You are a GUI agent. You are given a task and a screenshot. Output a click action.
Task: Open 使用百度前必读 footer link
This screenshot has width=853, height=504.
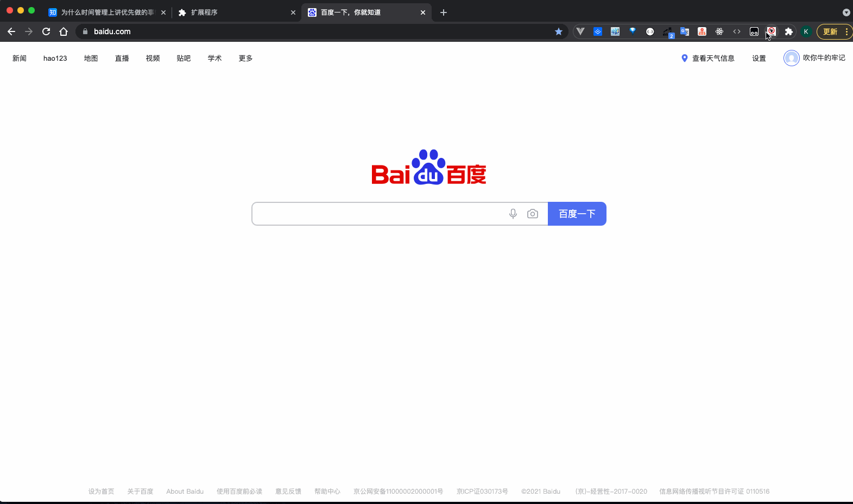(x=239, y=492)
